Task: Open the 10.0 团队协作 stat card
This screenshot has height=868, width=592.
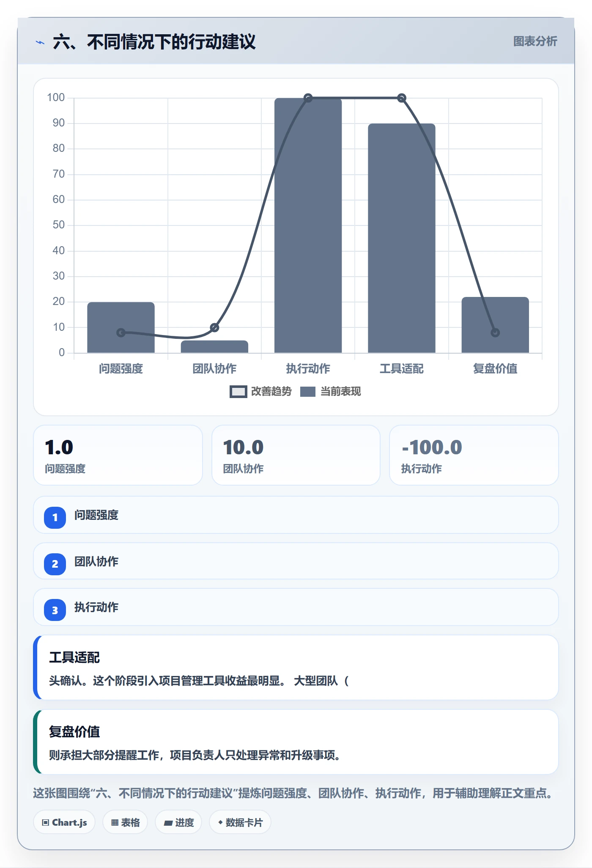Action: click(296, 455)
